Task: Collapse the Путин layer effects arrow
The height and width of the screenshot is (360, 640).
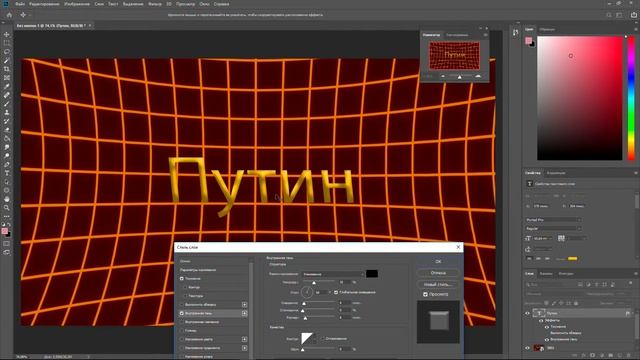Action: point(633,313)
